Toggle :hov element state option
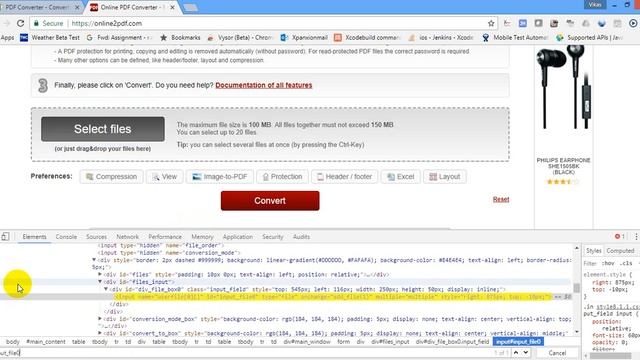 click(608, 263)
